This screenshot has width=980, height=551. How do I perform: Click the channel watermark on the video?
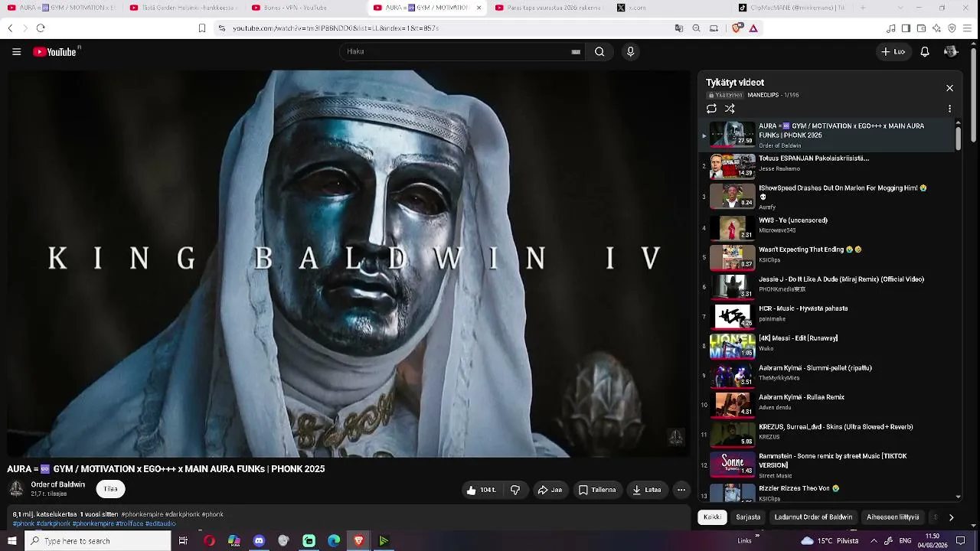click(x=676, y=437)
